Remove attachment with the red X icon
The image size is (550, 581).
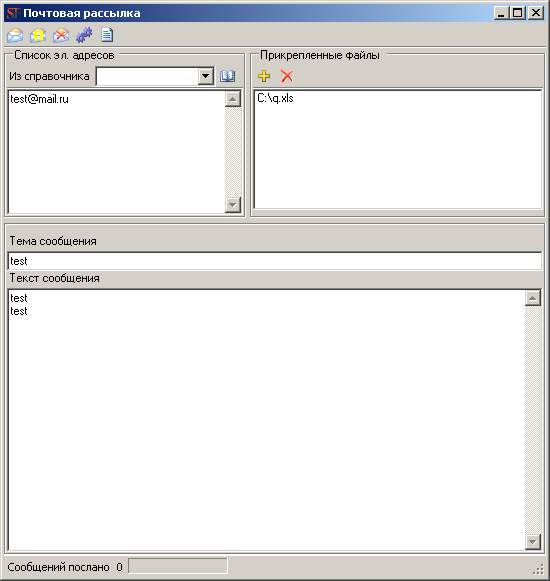point(286,76)
